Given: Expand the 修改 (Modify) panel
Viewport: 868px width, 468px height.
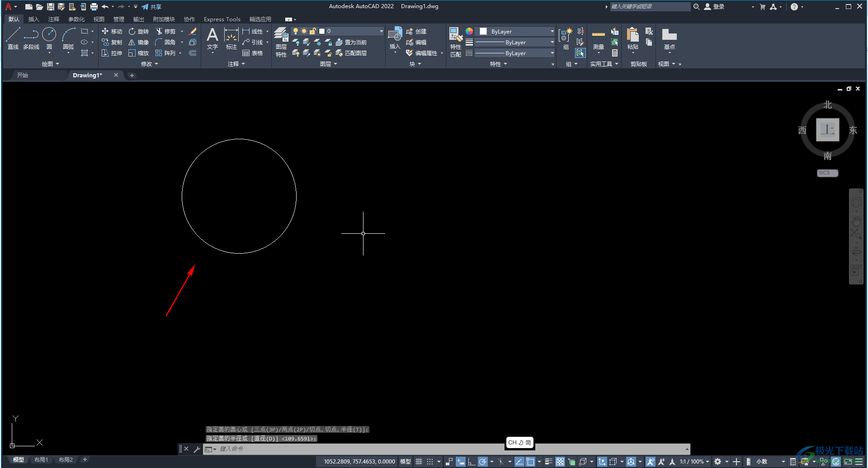Looking at the screenshot, I should 149,64.
